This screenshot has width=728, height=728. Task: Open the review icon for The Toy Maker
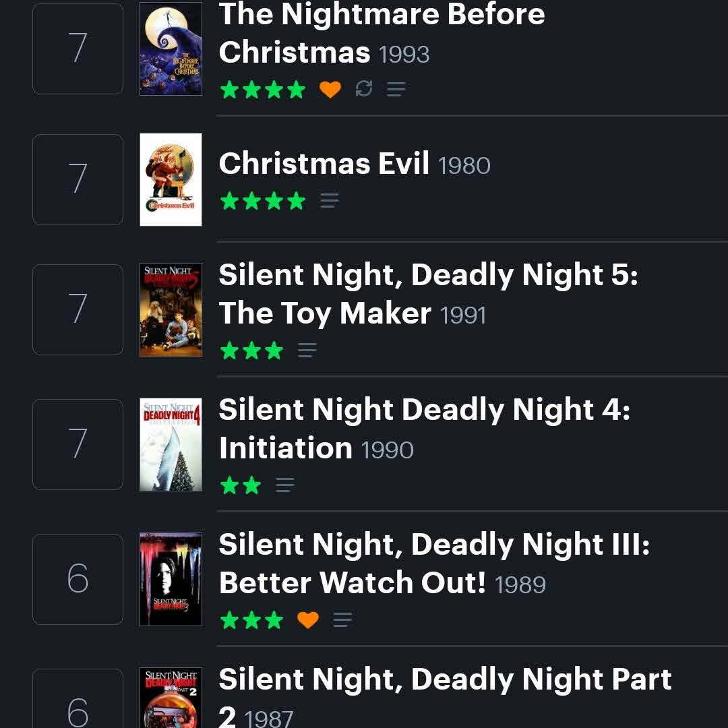[307, 350]
